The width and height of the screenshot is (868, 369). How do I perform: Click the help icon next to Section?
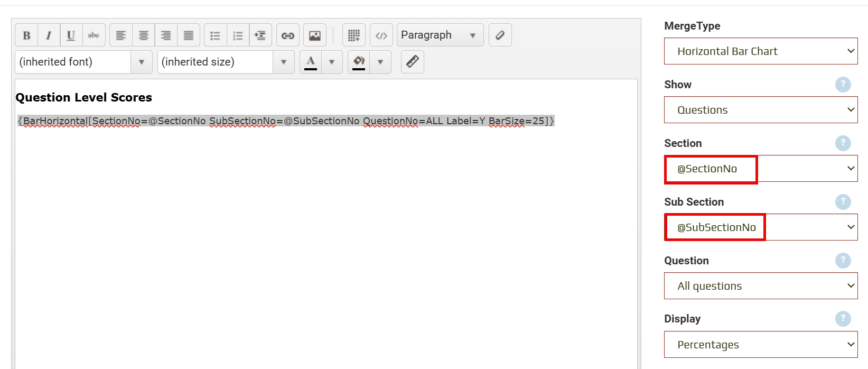[x=843, y=143]
